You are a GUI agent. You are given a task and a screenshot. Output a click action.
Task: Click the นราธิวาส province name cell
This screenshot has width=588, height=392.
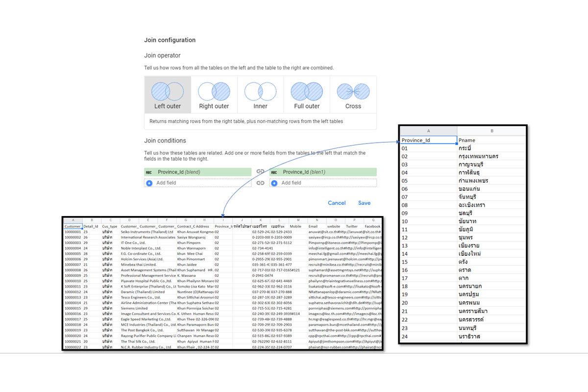(491, 336)
